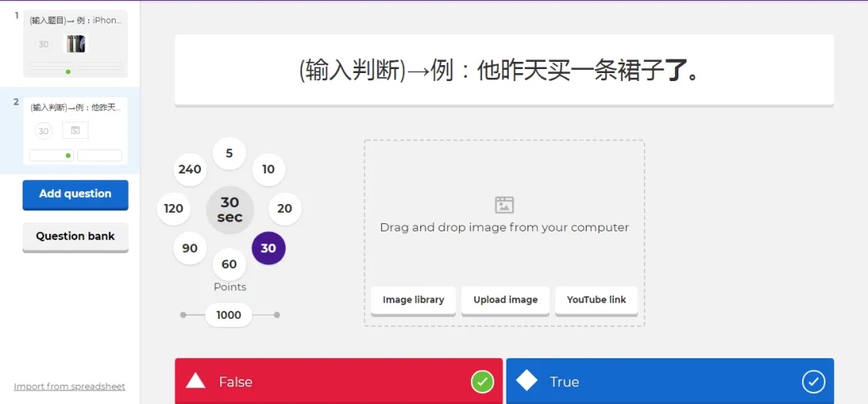
Task: Toggle the checkmark circle on True answer
Action: [813, 382]
